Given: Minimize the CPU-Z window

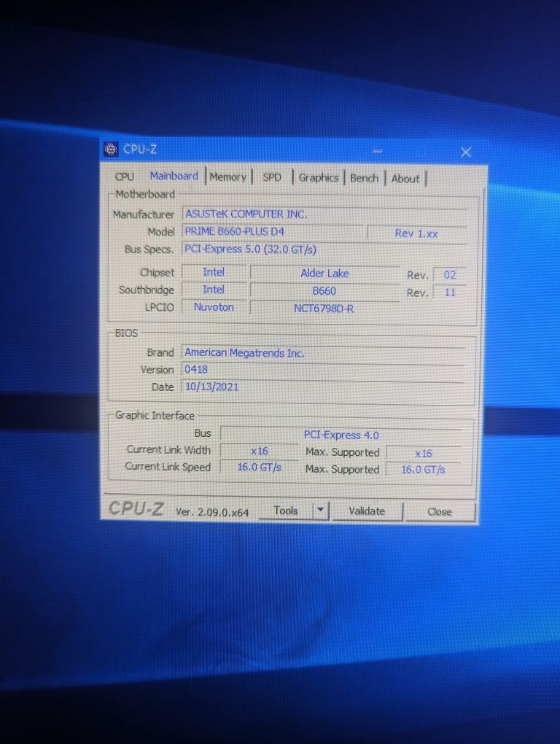Looking at the screenshot, I should [x=378, y=152].
